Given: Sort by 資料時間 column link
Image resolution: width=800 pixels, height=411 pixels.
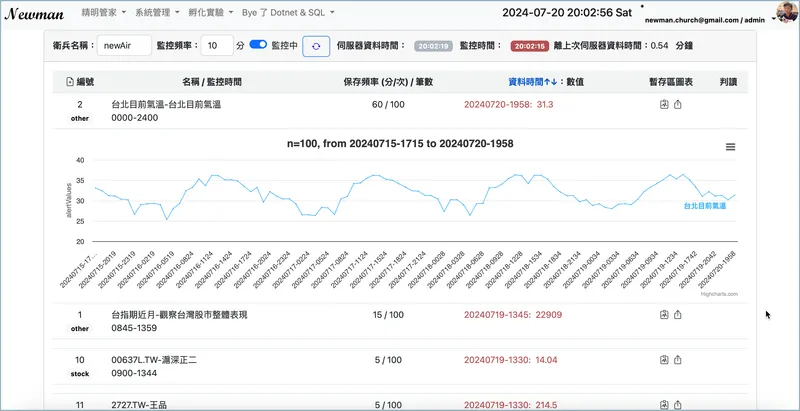Looking at the screenshot, I should pos(533,82).
